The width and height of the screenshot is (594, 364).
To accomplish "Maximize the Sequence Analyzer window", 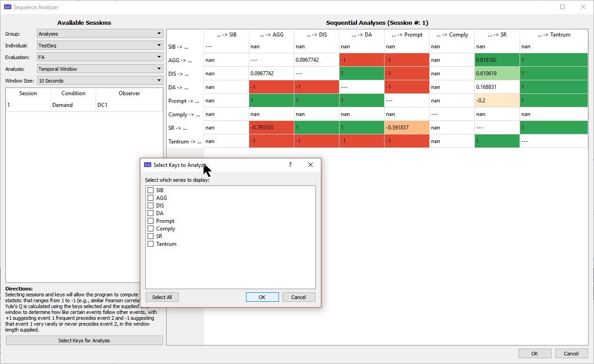I will pos(562,7).
